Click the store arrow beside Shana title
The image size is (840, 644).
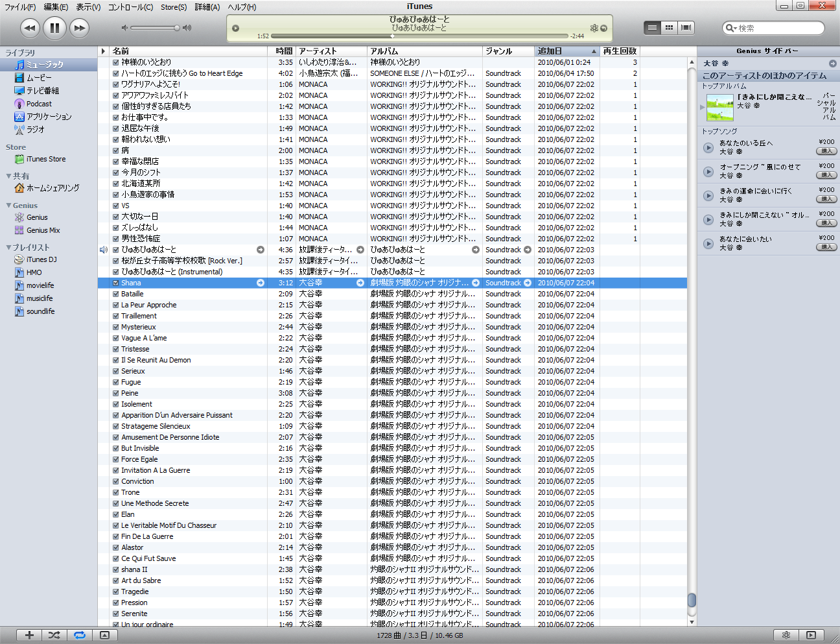[x=261, y=283]
